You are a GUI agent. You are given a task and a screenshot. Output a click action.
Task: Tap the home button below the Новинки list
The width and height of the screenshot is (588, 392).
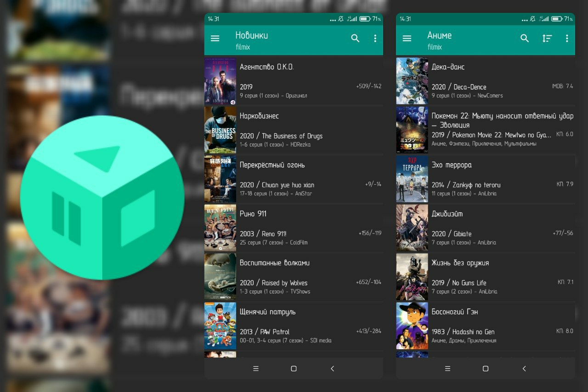tap(294, 369)
